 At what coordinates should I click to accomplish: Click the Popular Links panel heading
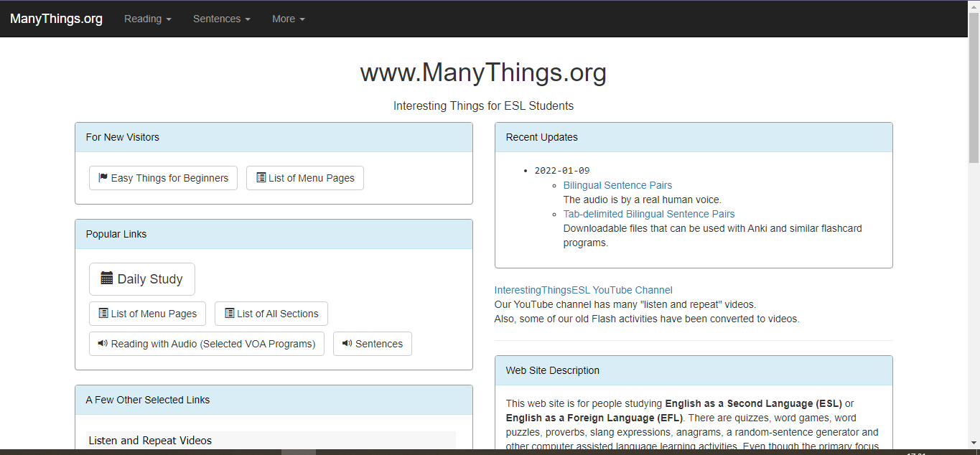(274, 234)
